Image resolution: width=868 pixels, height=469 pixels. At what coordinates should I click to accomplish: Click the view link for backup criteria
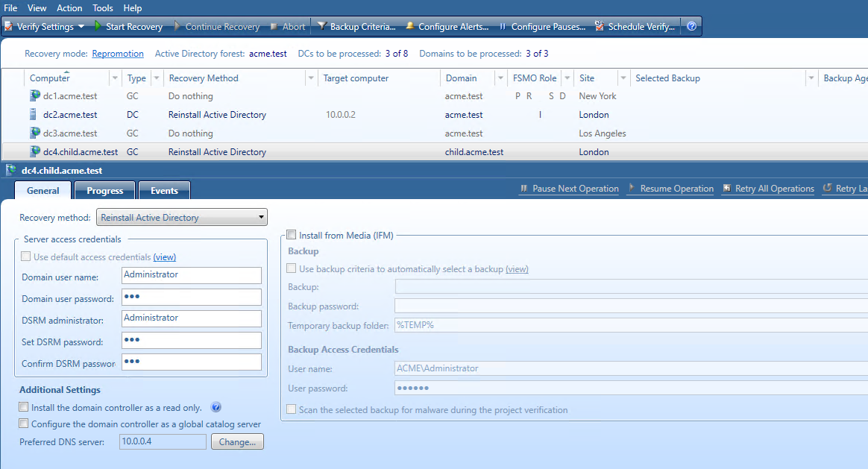(x=517, y=269)
